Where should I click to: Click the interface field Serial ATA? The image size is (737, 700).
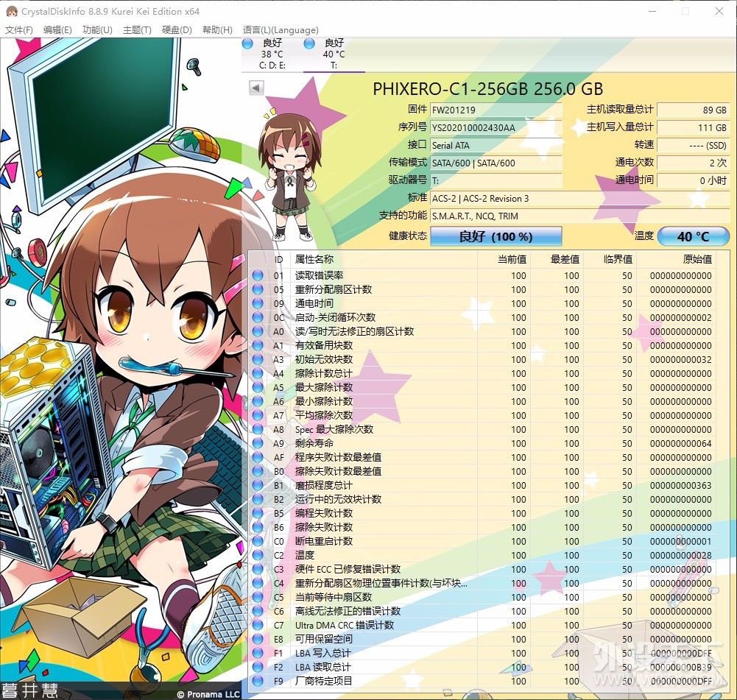tap(496, 146)
